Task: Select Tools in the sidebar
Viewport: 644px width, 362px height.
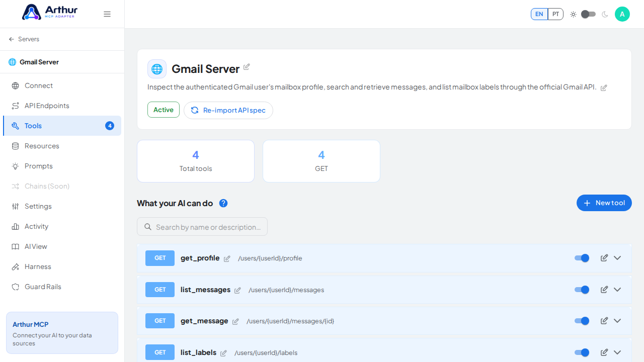Action: 62,126
